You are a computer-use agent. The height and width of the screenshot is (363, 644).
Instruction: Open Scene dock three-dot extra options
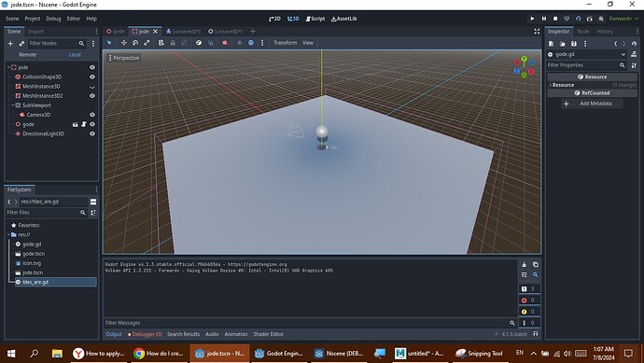[x=93, y=44]
